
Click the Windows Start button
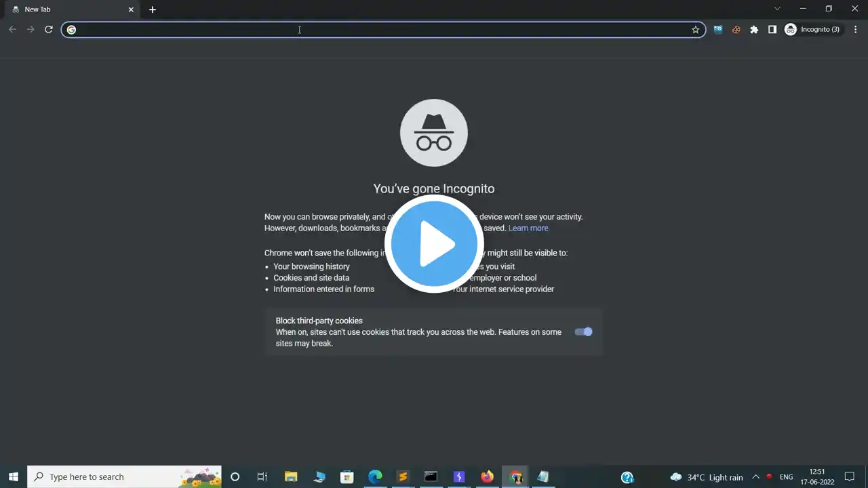tap(13, 477)
